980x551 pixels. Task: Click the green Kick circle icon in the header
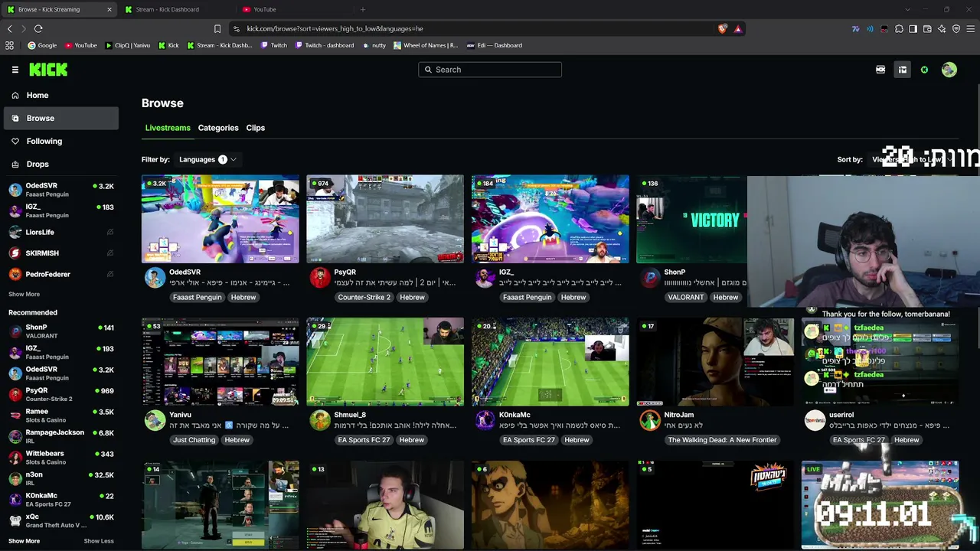click(924, 70)
